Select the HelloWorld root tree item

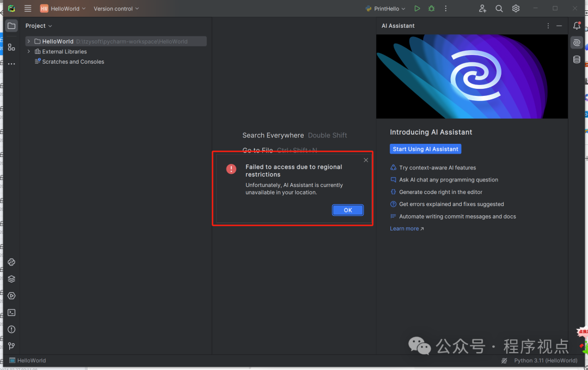(116, 41)
